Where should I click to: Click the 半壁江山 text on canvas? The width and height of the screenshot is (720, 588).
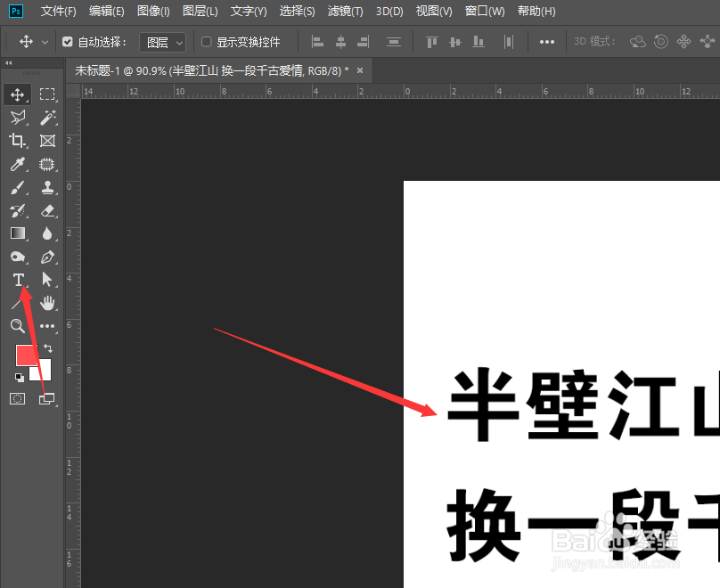(583, 404)
